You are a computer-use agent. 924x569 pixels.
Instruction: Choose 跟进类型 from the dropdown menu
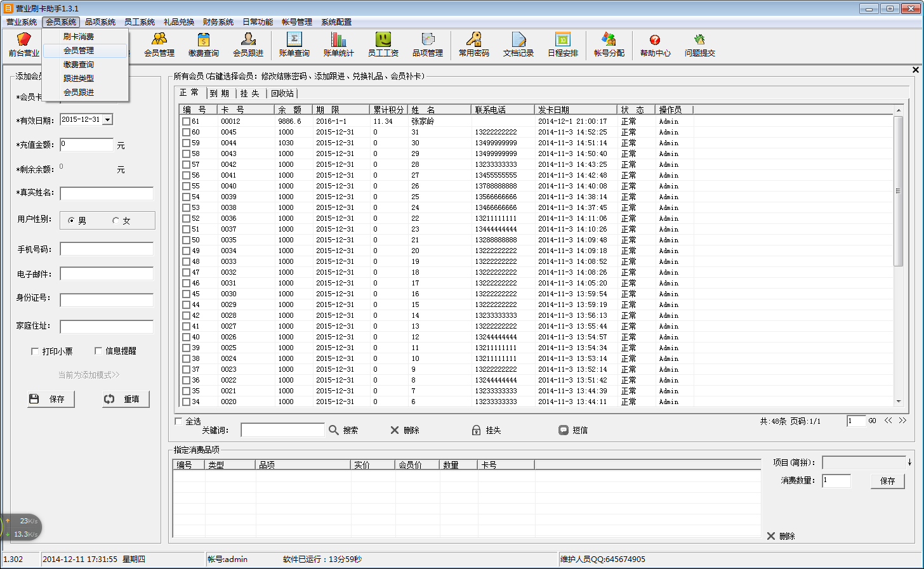point(79,78)
